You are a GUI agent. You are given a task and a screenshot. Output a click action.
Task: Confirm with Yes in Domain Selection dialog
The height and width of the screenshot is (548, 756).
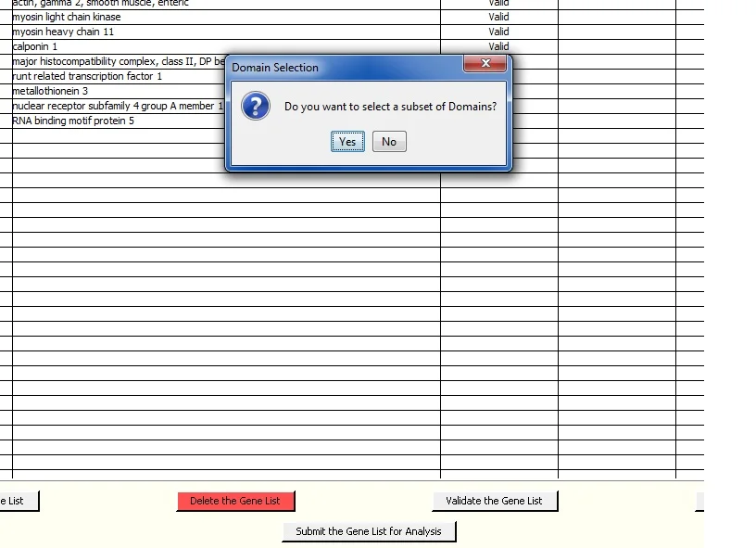347,141
